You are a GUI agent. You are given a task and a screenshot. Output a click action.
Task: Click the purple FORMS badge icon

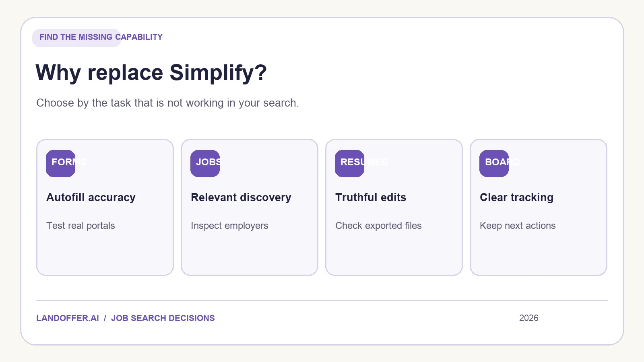(x=60, y=163)
